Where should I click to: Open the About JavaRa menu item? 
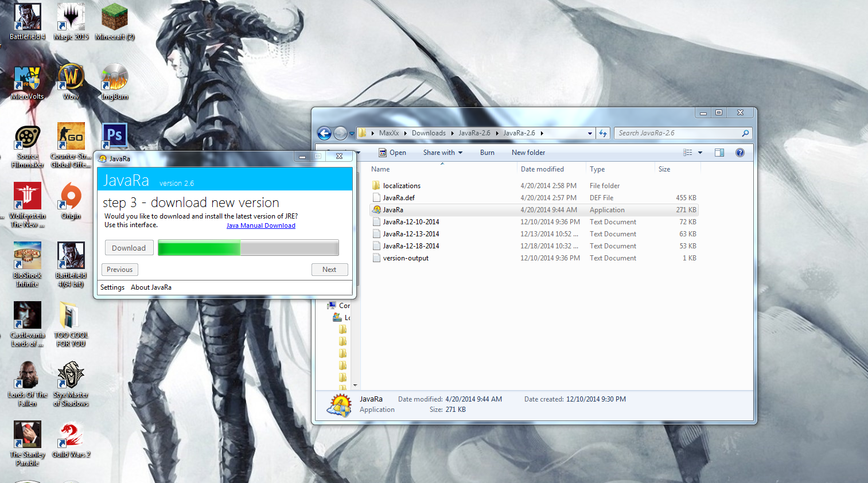tap(151, 287)
